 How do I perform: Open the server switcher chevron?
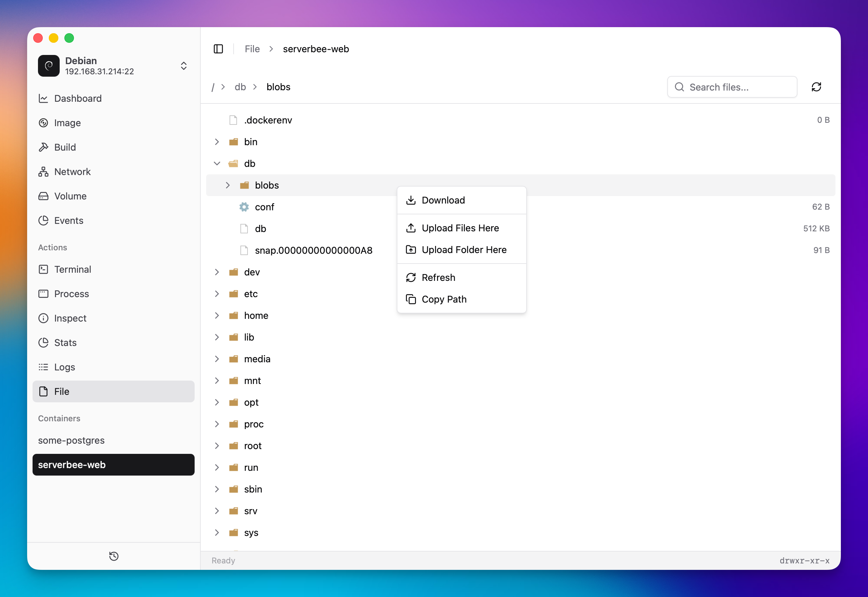(183, 65)
